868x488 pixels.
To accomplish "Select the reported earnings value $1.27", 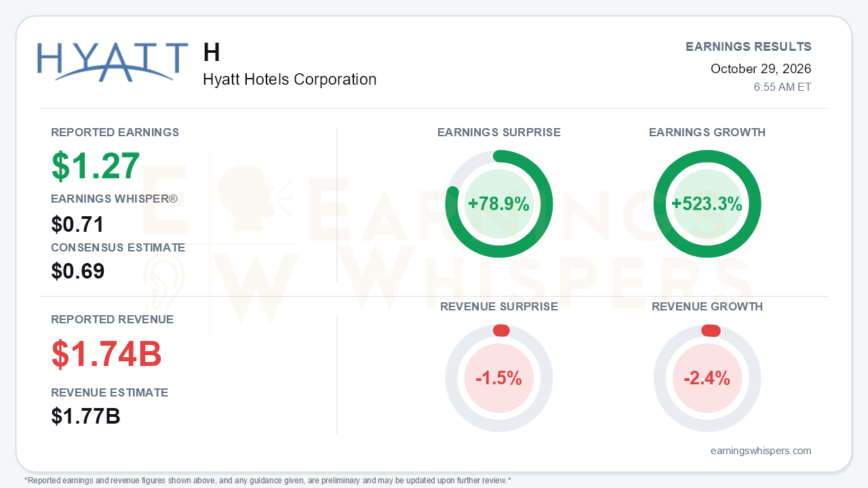I will (x=96, y=166).
